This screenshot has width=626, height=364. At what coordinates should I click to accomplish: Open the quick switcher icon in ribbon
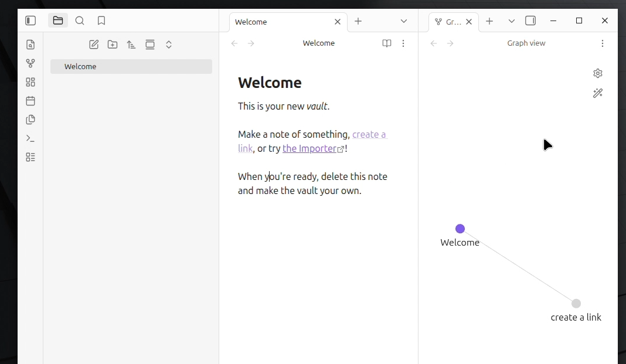pos(30,45)
